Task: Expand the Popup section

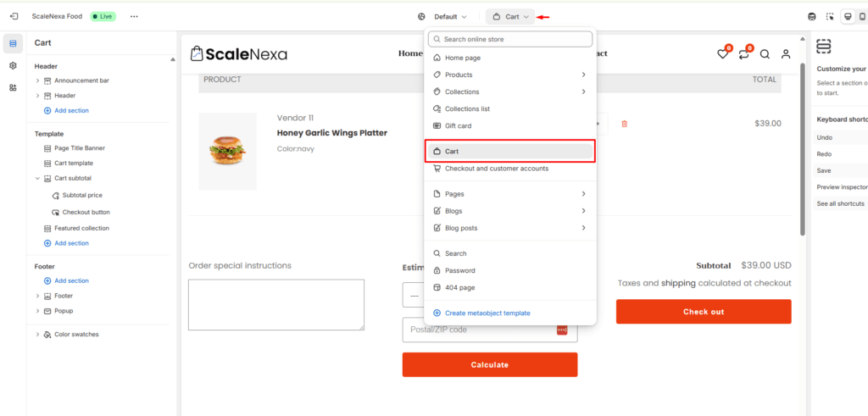Action: [x=37, y=311]
